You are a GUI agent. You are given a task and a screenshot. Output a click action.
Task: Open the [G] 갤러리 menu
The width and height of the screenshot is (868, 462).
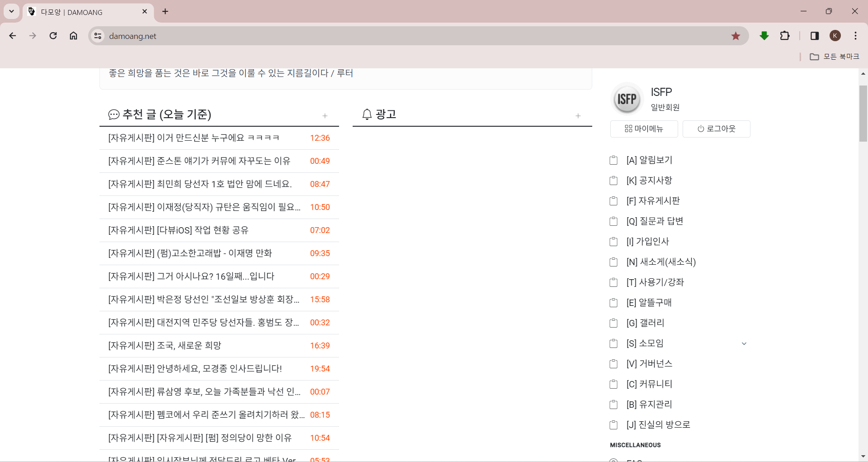coord(645,323)
